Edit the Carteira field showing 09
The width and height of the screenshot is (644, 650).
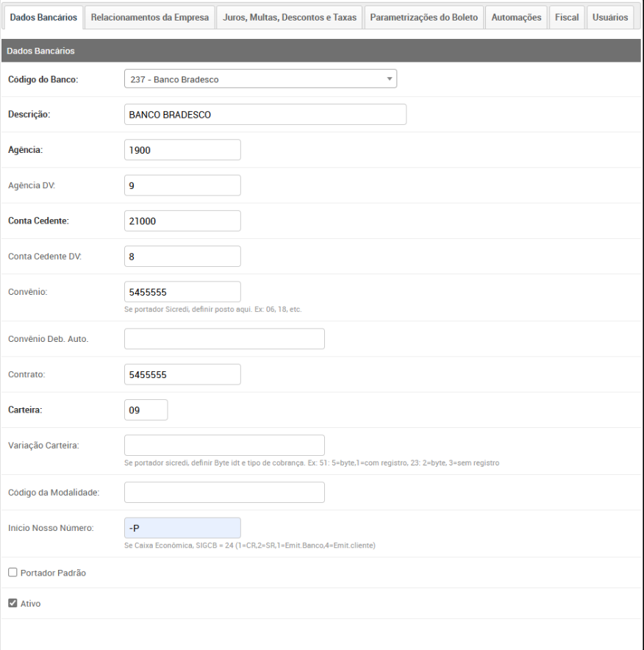coord(146,410)
